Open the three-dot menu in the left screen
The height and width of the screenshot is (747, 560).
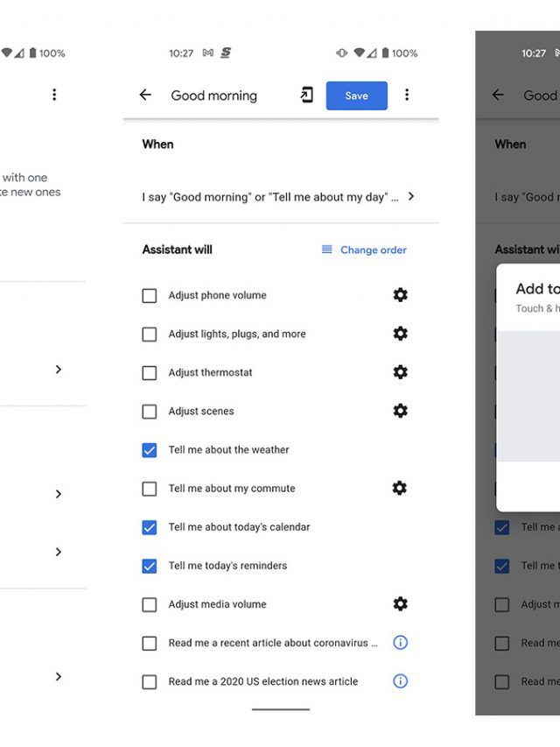(54, 95)
